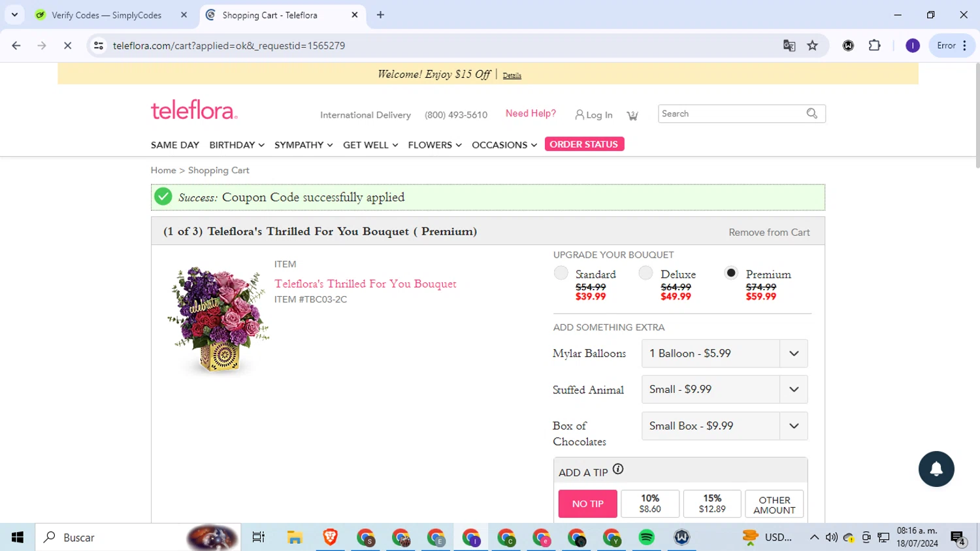Click the page vertical scrollbar
The height and width of the screenshot is (551, 980).
pyautogui.click(x=977, y=116)
